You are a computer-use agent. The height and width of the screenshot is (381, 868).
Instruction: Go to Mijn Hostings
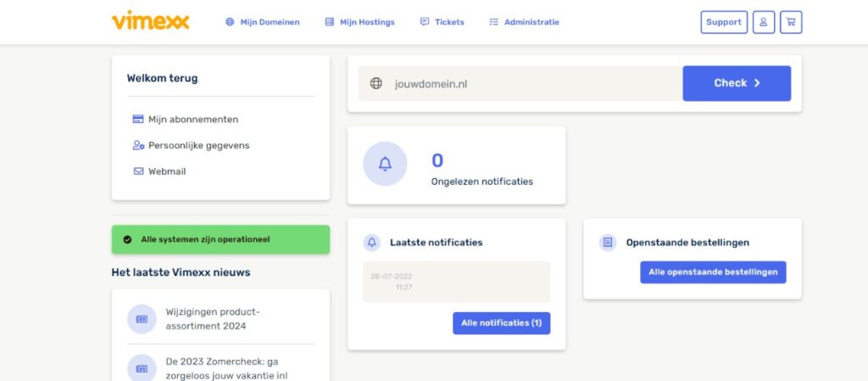pos(360,22)
